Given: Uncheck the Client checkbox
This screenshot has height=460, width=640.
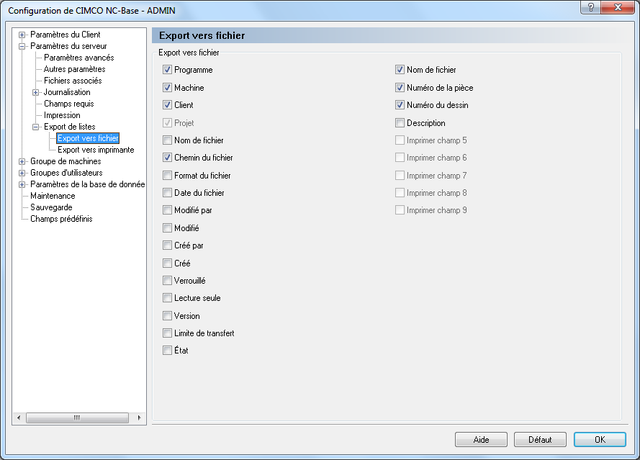Looking at the screenshot, I should click(x=167, y=105).
